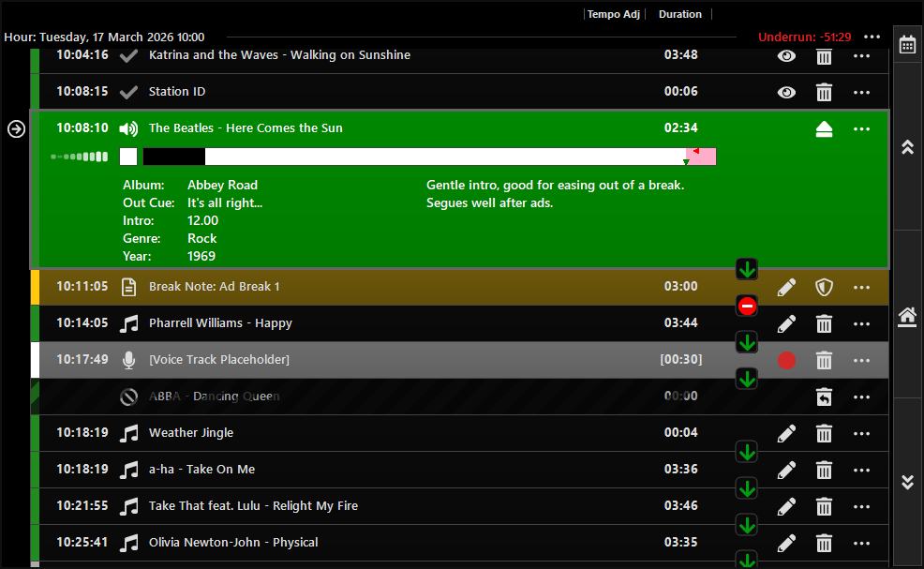Viewport: 924px width, 569px height.
Task: Delete Katrina and the Waves row
Action: [824, 56]
